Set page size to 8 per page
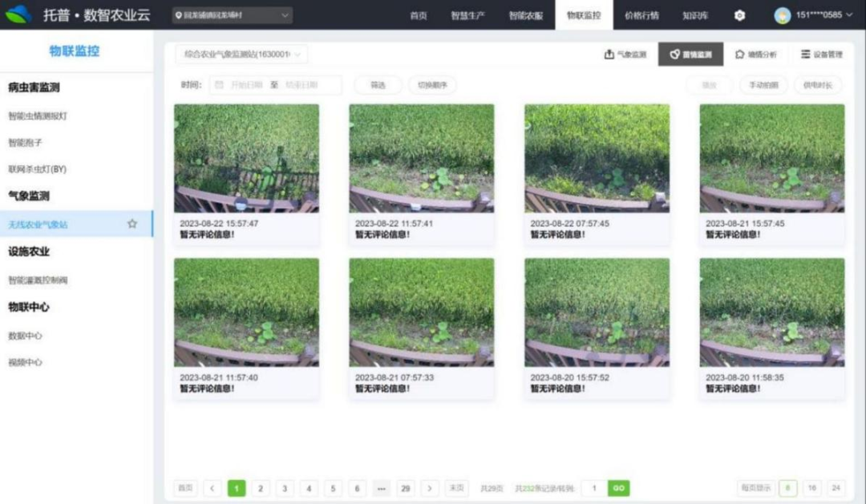Image resolution: width=866 pixels, height=504 pixels. click(788, 488)
